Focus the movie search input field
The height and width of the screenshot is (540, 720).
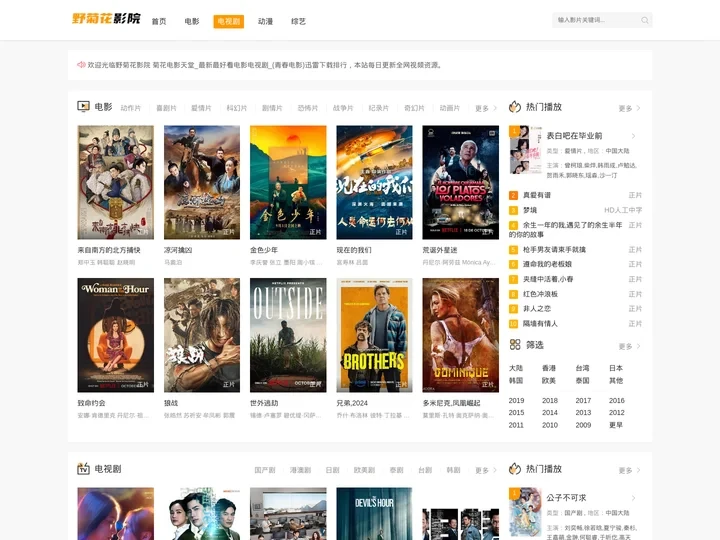coord(595,20)
